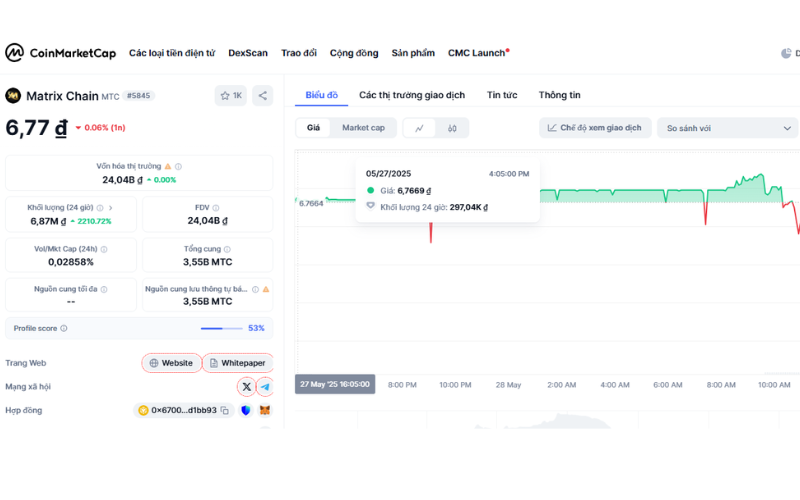Show info icon for Tổng cung
800x500 pixels.
tap(227, 249)
